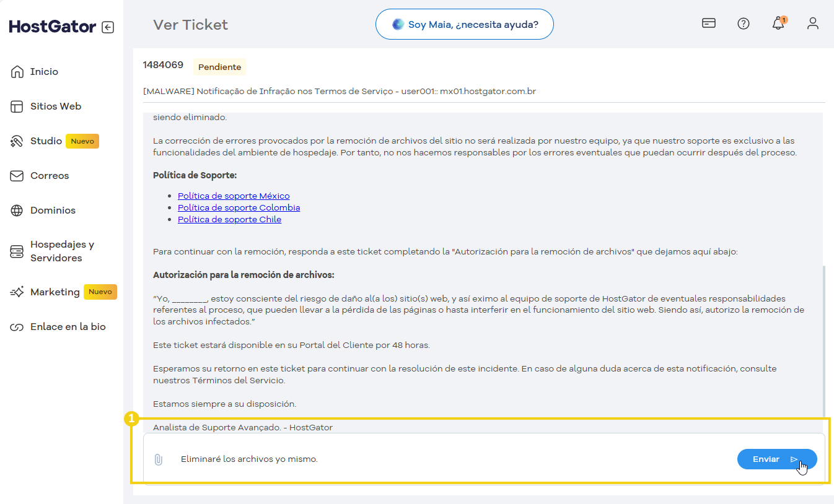Click ticket number 1484069
Viewport: 834px width, 504px height.
[163, 65]
